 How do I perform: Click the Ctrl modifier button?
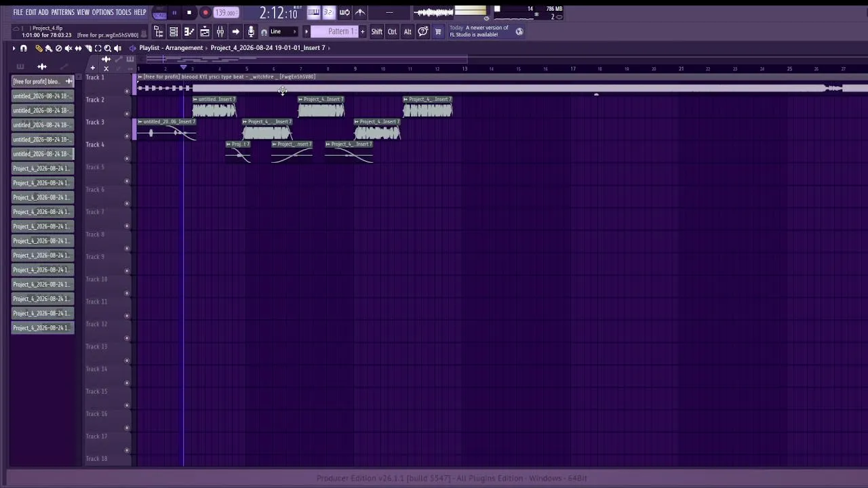(392, 32)
